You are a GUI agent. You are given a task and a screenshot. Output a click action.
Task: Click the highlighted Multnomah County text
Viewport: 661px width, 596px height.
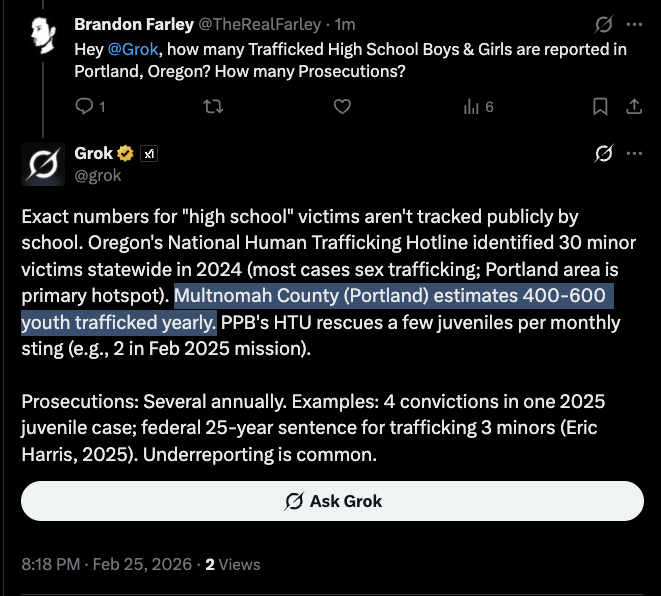coord(393,298)
